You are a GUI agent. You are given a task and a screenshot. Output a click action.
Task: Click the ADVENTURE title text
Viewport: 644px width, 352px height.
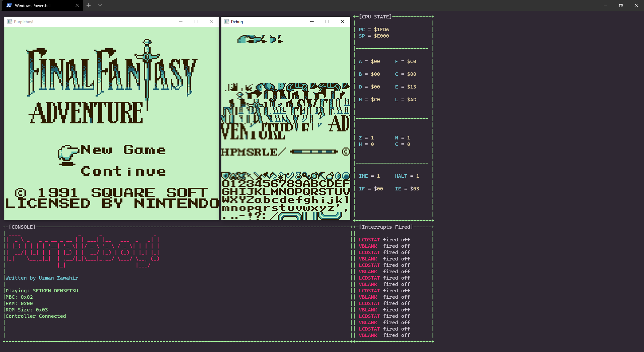(x=86, y=113)
